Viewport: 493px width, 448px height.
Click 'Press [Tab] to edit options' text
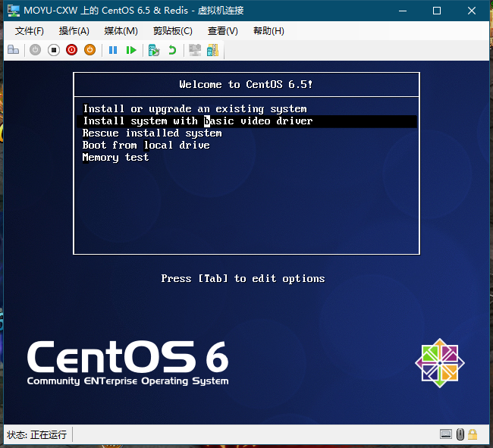(x=243, y=279)
